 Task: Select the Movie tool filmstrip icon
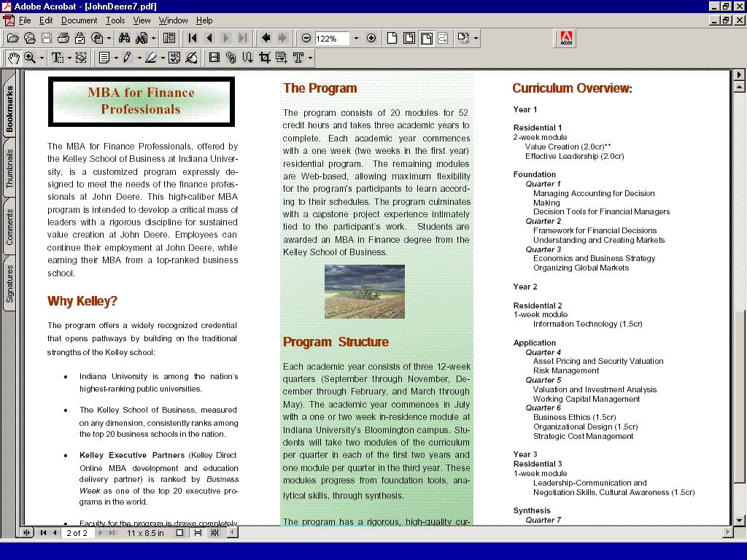[x=214, y=58]
